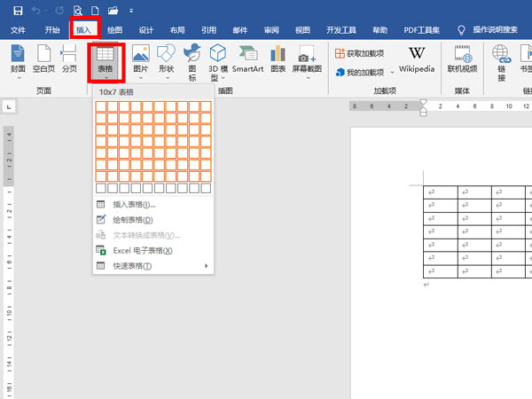Click Get Add-ins (获取加载项) button

click(365, 53)
